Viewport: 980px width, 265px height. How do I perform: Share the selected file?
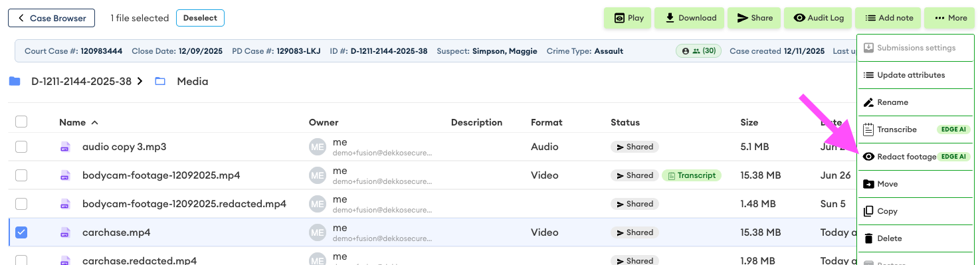[754, 18]
